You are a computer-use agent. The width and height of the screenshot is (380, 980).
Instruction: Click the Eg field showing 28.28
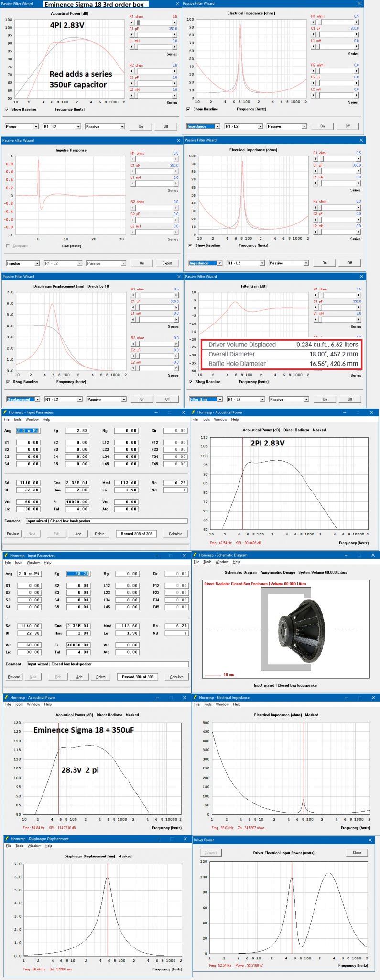pyautogui.click(x=78, y=574)
